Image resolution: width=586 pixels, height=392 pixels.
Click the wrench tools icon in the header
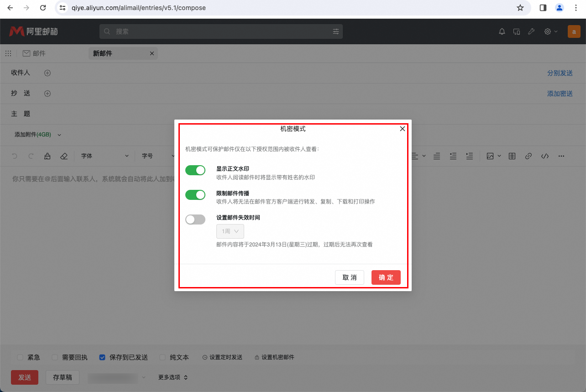click(x=531, y=31)
